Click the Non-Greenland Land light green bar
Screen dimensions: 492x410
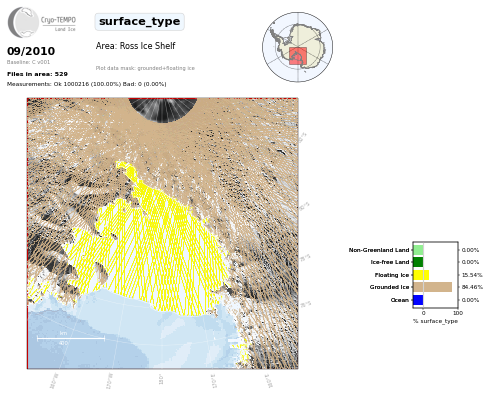click(x=418, y=250)
